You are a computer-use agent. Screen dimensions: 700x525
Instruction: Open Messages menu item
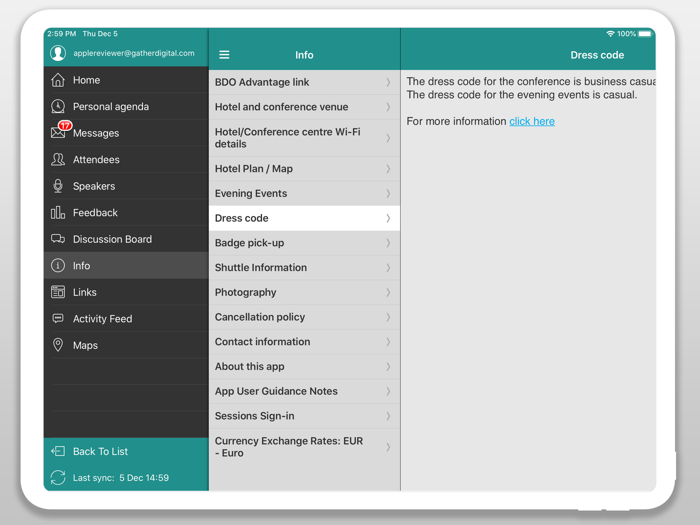coord(126,133)
